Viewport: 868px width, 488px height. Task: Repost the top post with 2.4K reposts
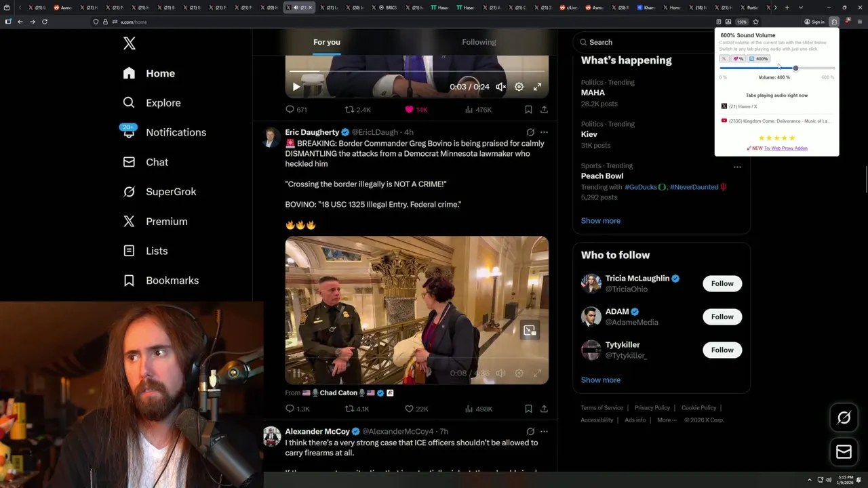[x=358, y=109]
